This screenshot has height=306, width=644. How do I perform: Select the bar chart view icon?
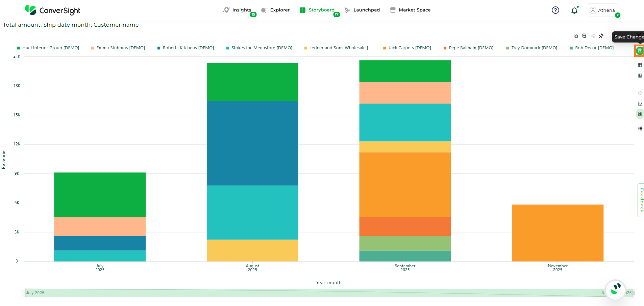tap(640, 114)
